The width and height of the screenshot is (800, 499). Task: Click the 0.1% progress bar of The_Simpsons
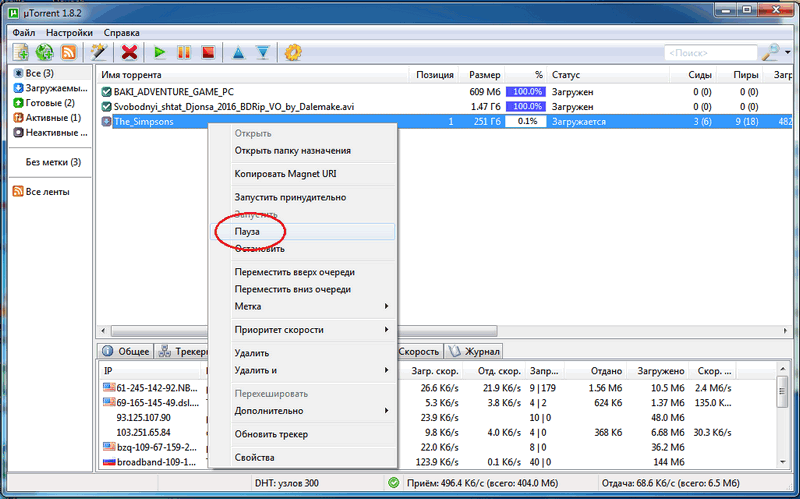coord(526,121)
